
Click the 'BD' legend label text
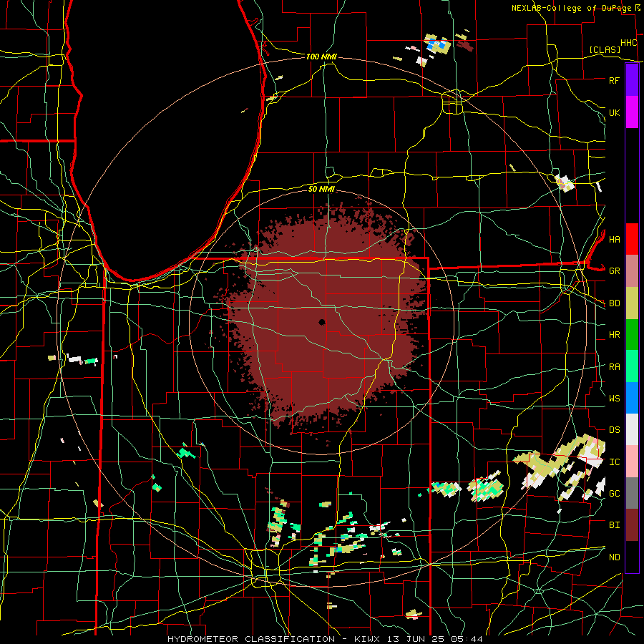click(614, 303)
